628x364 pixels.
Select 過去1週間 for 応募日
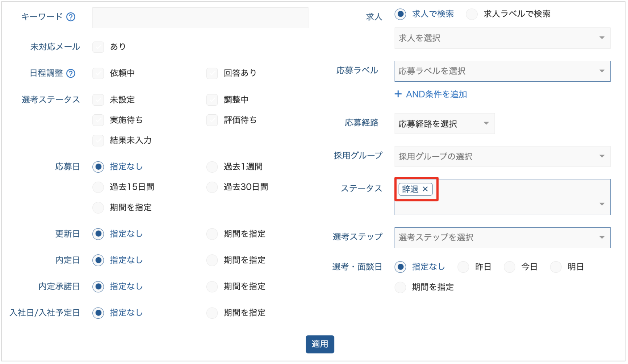pyautogui.click(x=212, y=167)
